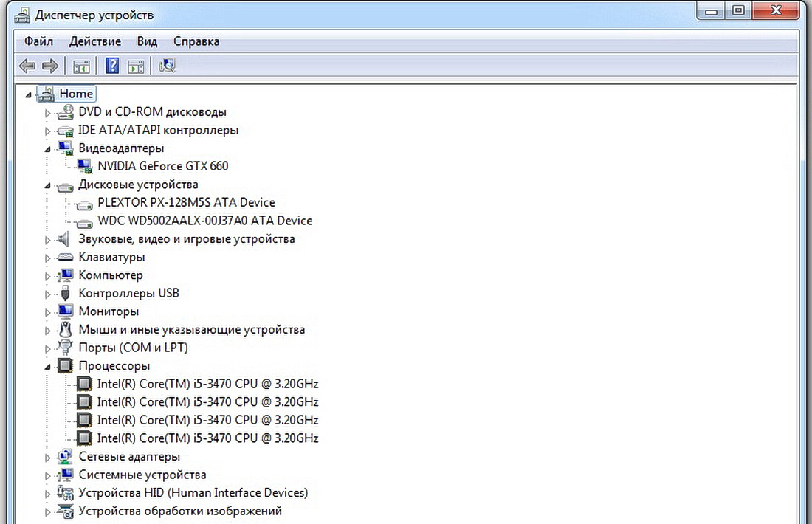Expand the Сетевые адаптеры node
The width and height of the screenshot is (812, 524).
pos(48,457)
